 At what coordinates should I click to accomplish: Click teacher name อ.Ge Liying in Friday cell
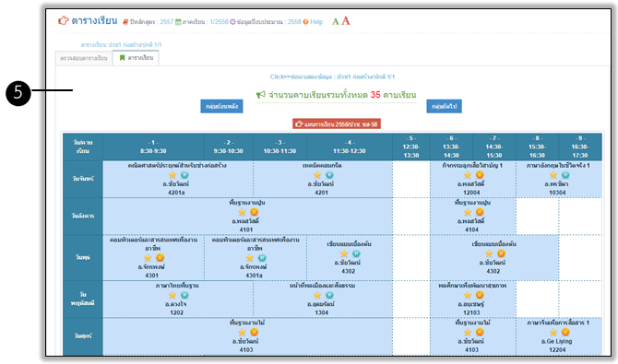556,341
